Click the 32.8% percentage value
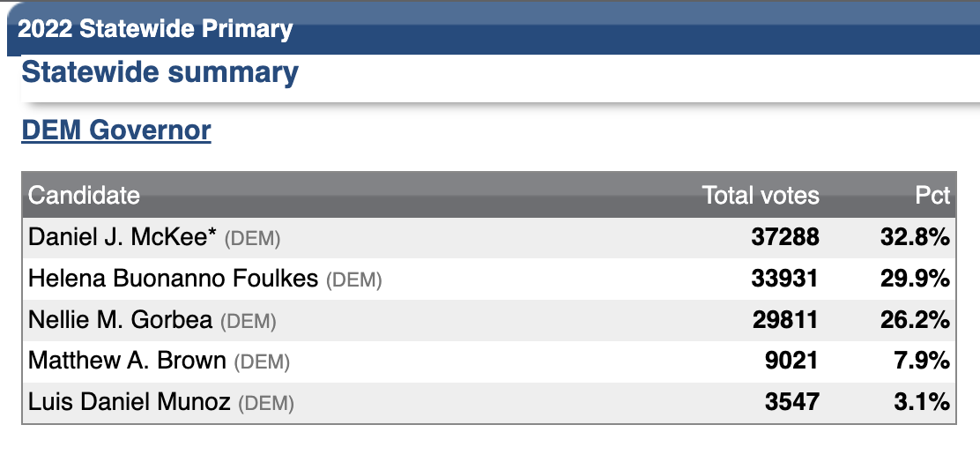The width and height of the screenshot is (980, 462). click(916, 236)
